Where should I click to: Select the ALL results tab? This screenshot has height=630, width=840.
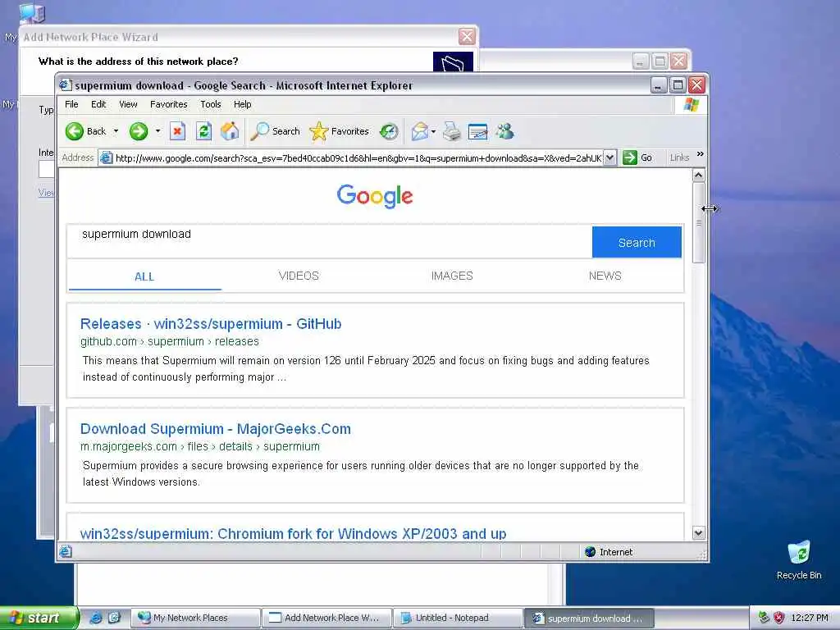point(144,276)
